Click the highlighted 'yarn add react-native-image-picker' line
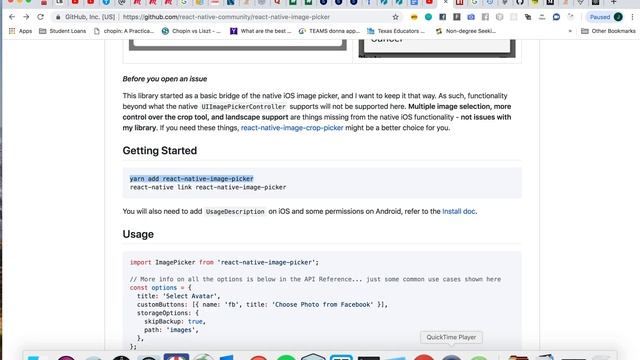The image size is (640, 360). (191, 179)
